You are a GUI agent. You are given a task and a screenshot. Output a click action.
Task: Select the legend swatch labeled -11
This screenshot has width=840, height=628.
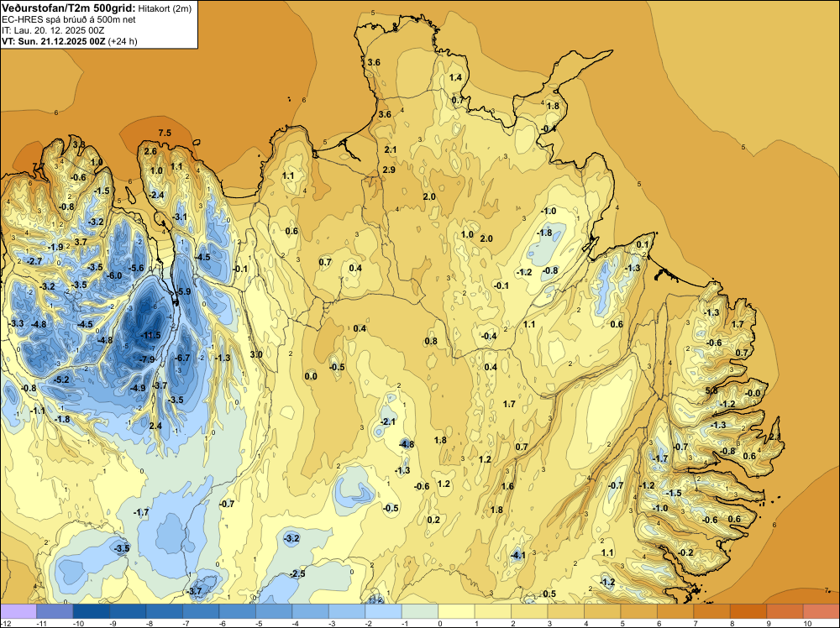pyautogui.click(x=55, y=611)
